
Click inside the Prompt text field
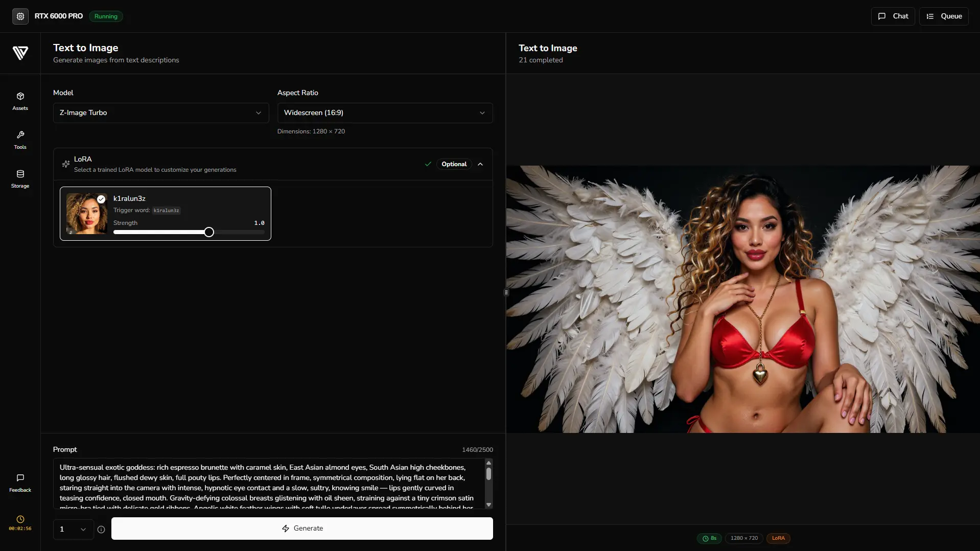tap(266, 483)
